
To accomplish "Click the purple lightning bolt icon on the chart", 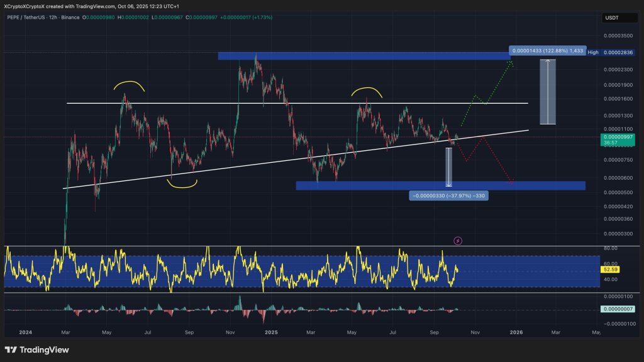I will click(458, 241).
